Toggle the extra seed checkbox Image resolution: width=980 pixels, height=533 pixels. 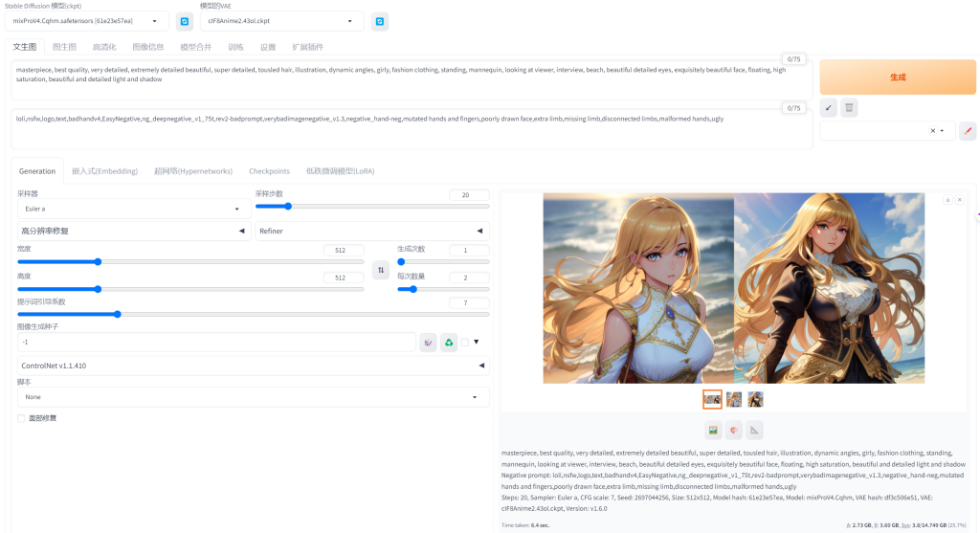point(465,343)
